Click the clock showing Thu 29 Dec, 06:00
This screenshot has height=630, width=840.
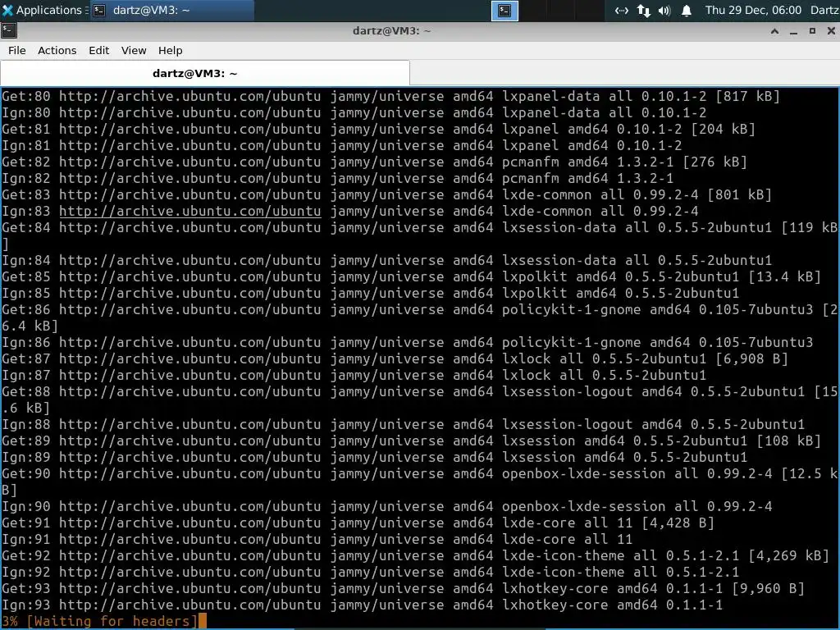(753, 10)
